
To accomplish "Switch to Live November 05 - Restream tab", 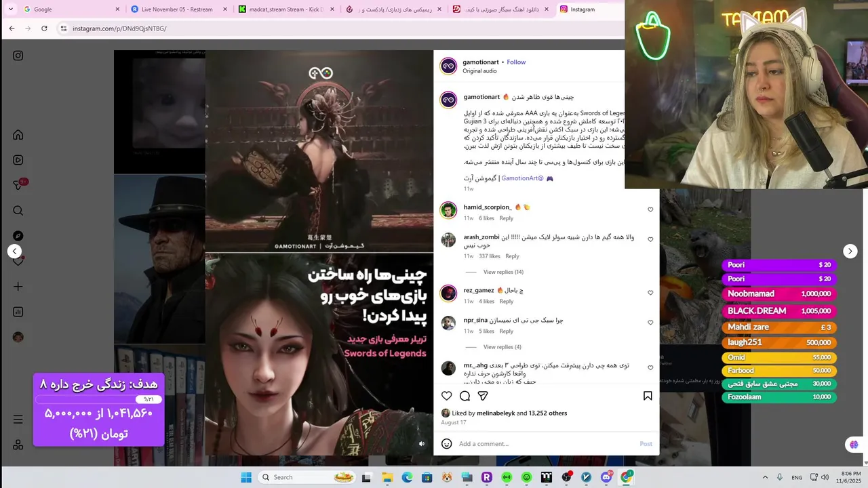I will (x=179, y=9).
